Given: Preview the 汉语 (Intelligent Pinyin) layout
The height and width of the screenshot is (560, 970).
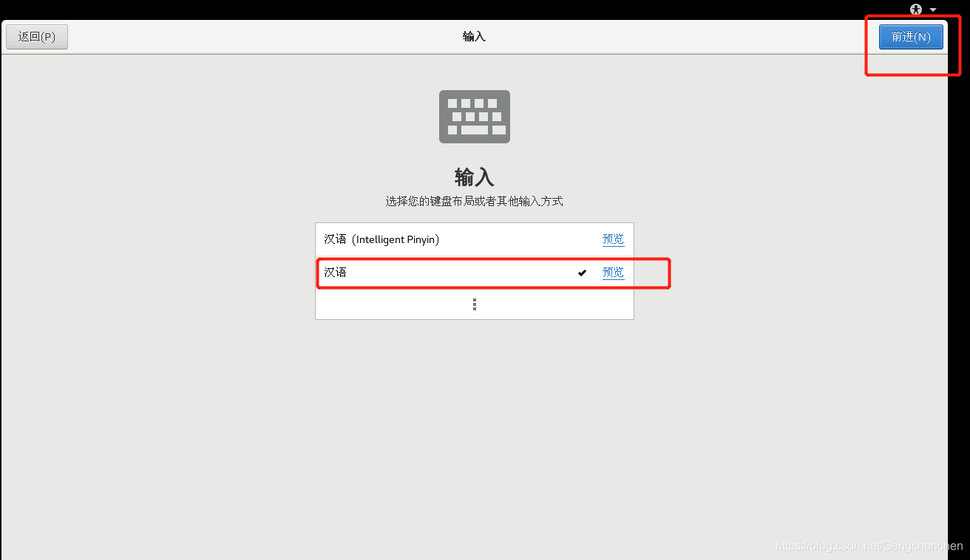Looking at the screenshot, I should [613, 239].
